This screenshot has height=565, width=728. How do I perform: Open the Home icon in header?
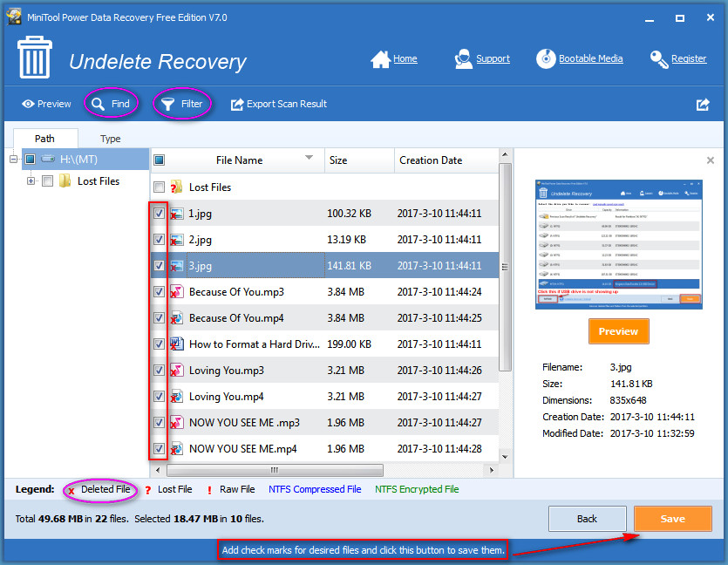(x=380, y=59)
